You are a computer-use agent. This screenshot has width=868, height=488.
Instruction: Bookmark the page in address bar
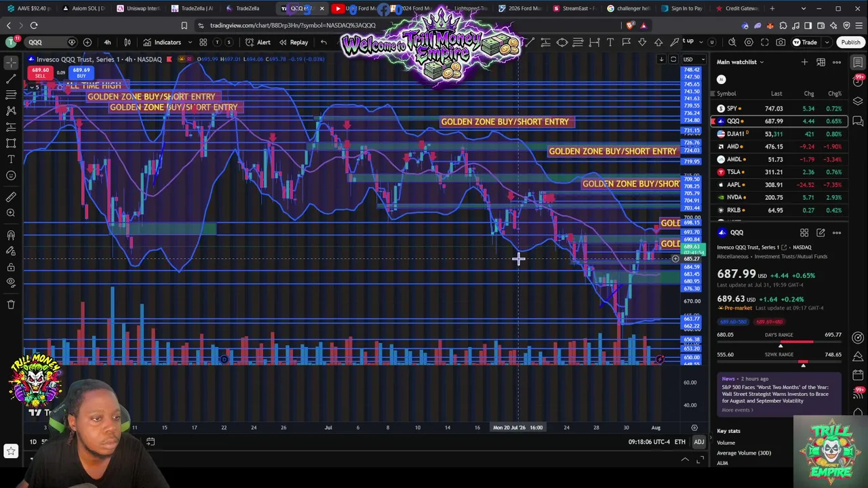[184, 26]
